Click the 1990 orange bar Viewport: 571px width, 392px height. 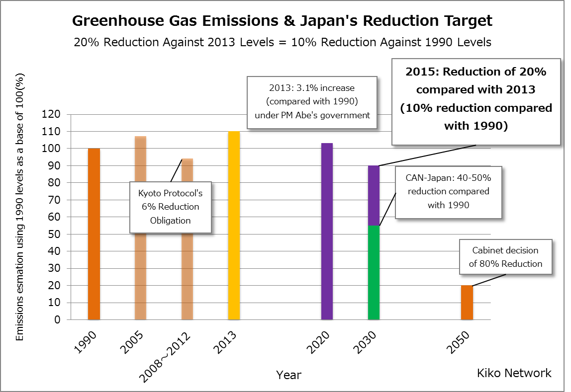coord(94,234)
